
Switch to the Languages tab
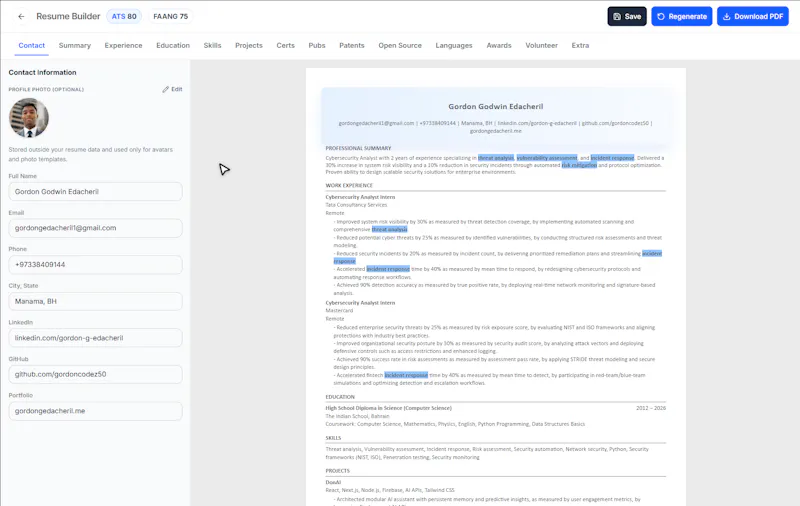pos(454,45)
